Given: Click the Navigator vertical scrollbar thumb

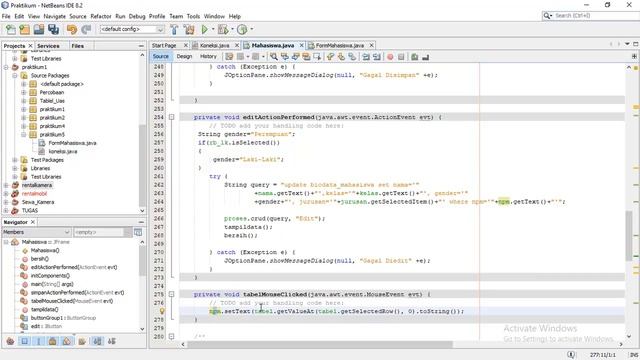Looking at the screenshot, I should click(142, 261).
